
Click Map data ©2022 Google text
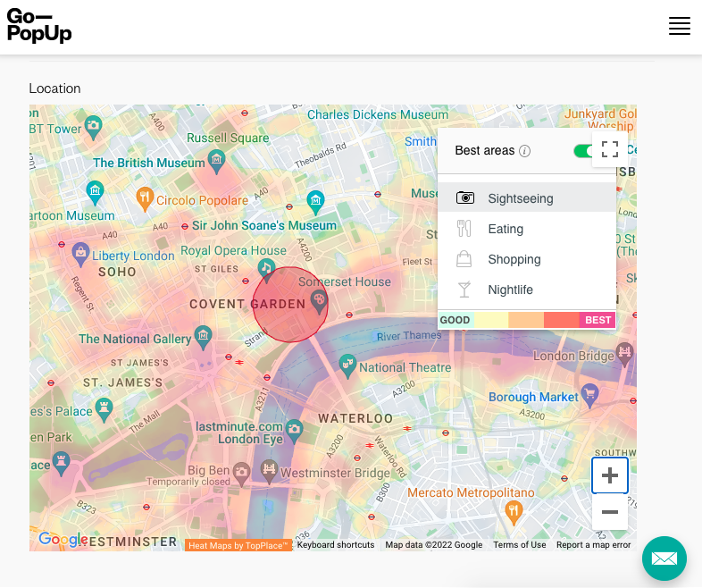click(434, 544)
